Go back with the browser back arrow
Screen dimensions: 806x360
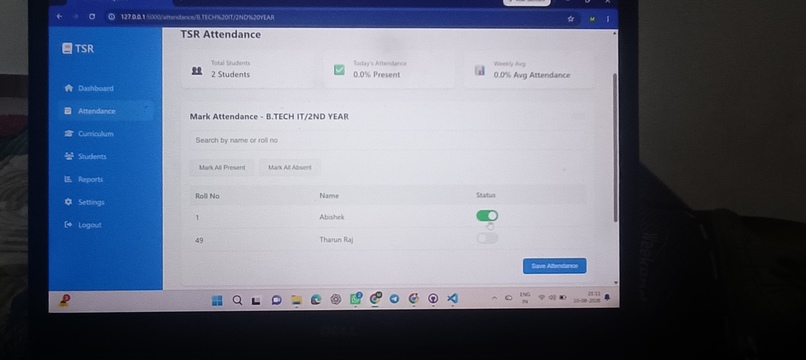pyautogui.click(x=59, y=17)
